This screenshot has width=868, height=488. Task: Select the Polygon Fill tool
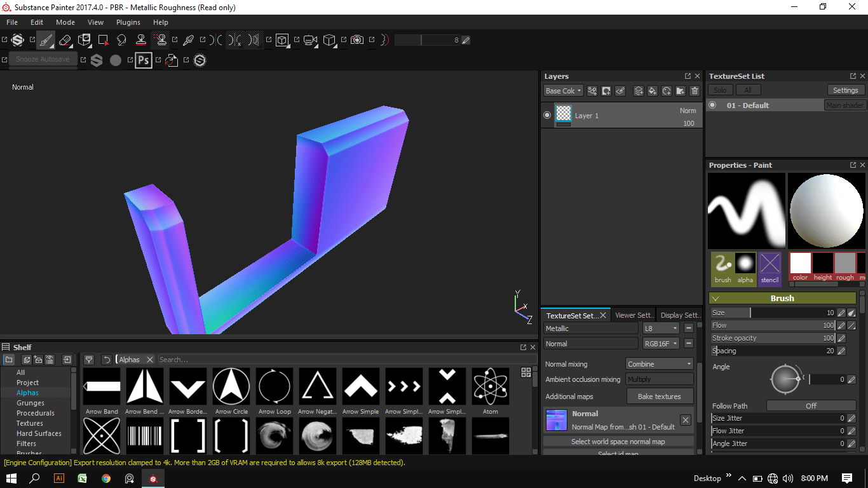[103, 40]
